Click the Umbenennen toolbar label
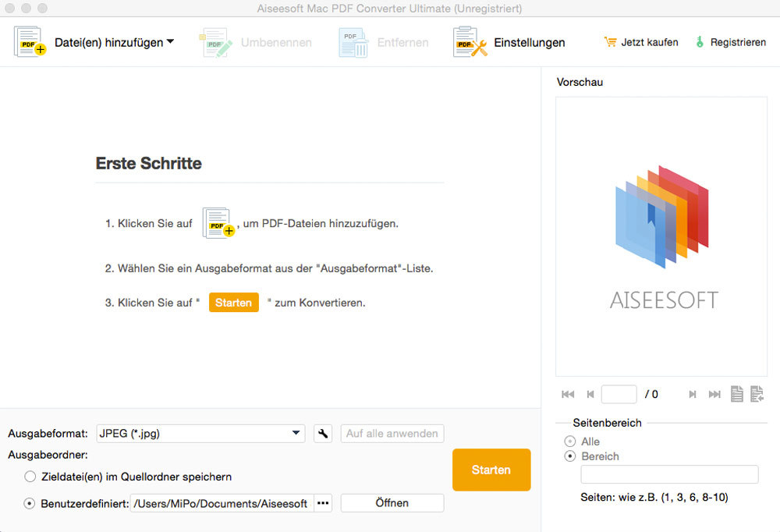This screenshot has height=532, width=780. (276, 43)
